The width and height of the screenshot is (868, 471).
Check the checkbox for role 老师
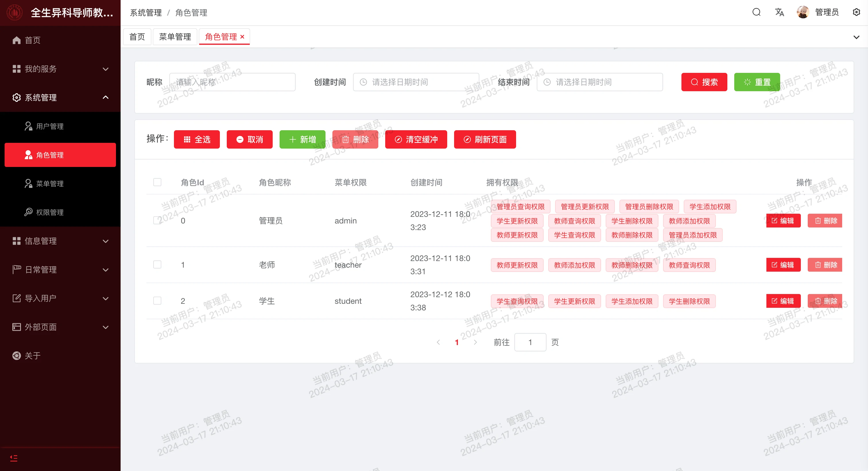(x=157, y=264)
